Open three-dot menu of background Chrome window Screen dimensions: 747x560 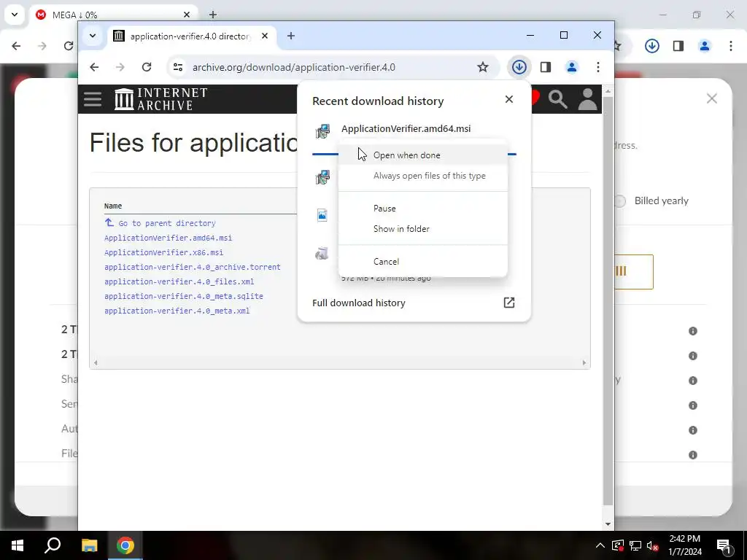(x=731, y=46)
